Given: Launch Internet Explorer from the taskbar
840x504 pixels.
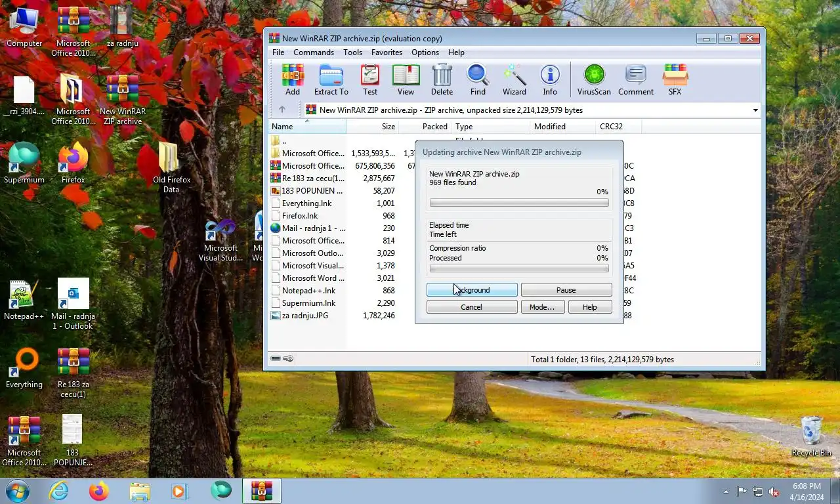Looking at the screenshot, I should coord(59,491).
